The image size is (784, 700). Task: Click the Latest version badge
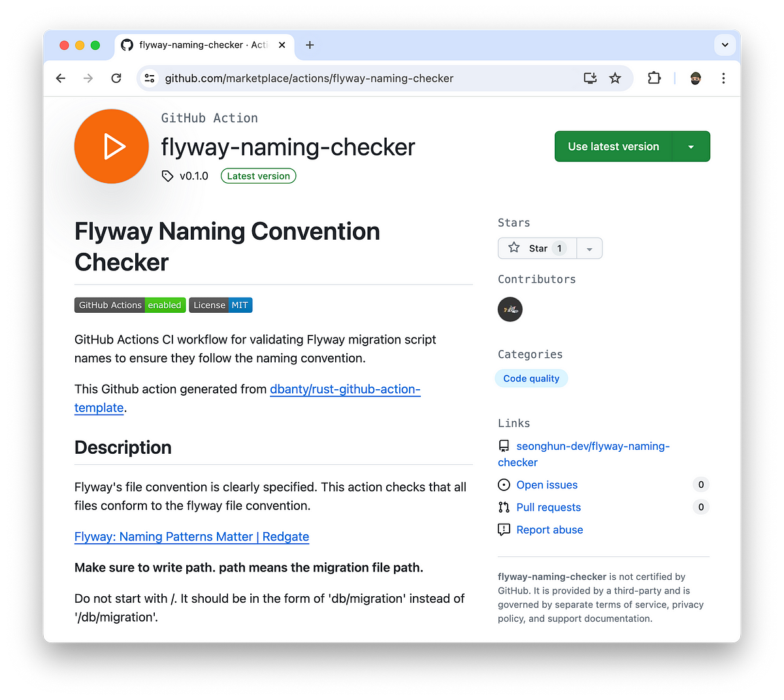(x=258, y=176)
